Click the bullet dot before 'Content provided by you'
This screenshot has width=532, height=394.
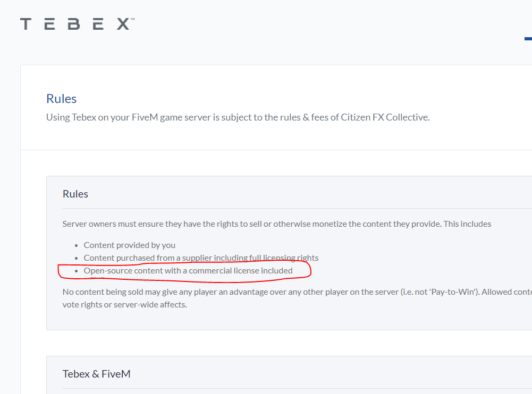click(76, 245)
